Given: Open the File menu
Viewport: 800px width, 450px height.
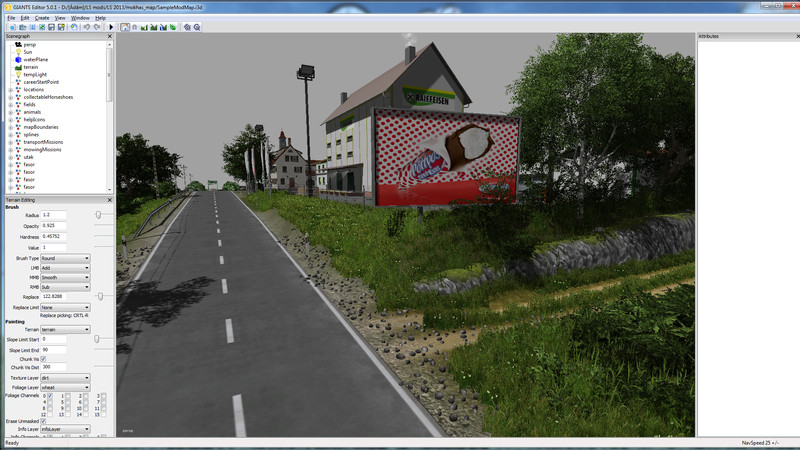Looking at the screenshot, I should tap(11, 18).
